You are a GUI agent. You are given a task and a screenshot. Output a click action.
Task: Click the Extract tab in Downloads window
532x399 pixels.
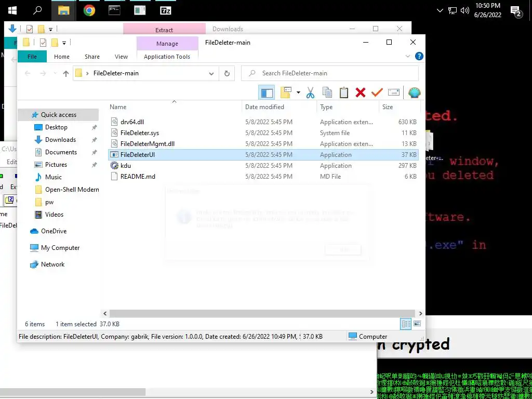point(164,30)
